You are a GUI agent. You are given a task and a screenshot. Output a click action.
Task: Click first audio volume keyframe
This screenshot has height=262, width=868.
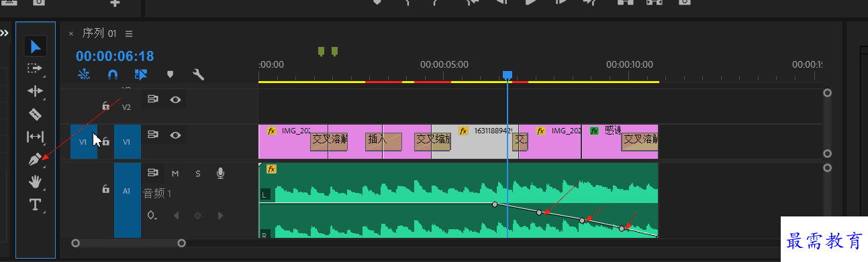pos(495,204)
